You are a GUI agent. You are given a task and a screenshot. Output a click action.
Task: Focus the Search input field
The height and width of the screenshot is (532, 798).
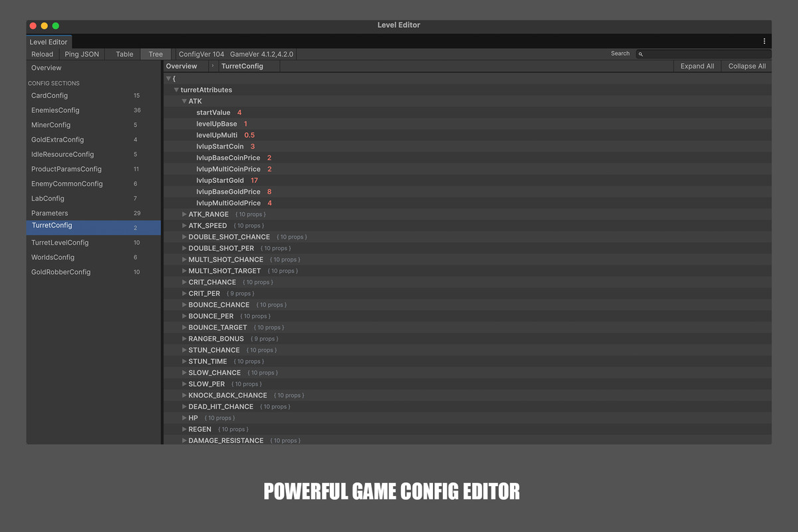[x=704, y=55]
